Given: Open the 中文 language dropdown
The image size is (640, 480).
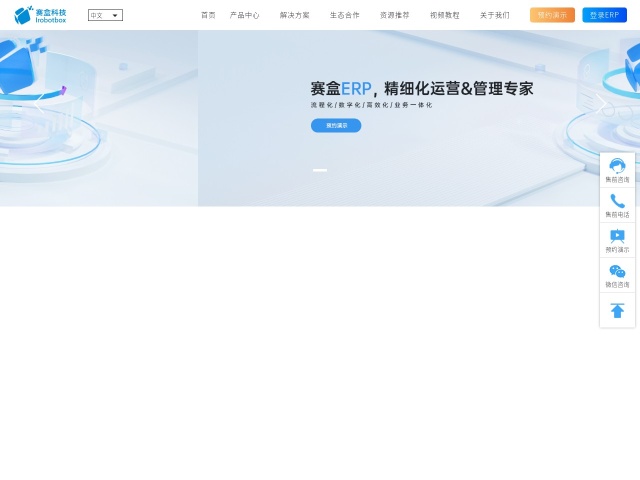Looking at the screenshot, I should (x=105, y=16).
